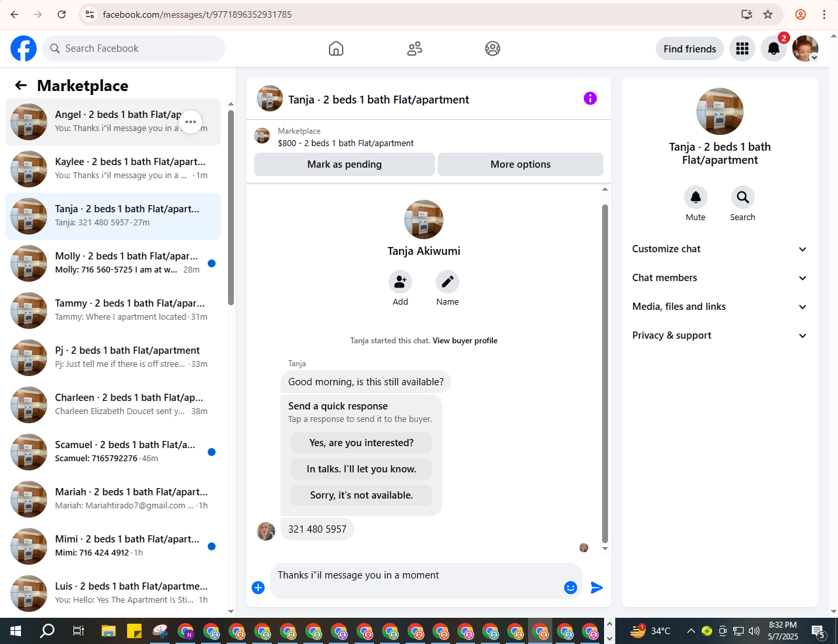Open Mimi's chat conversation

coord(113,546)
